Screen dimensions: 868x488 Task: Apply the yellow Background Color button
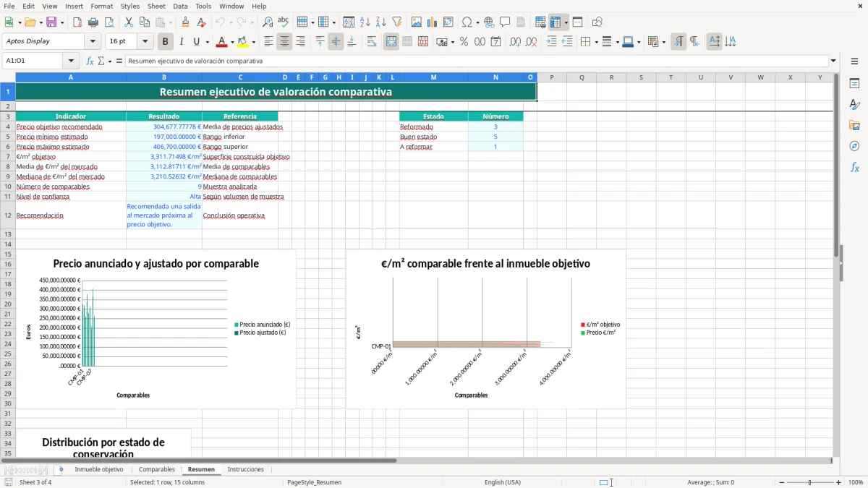(x=243, y=42)
